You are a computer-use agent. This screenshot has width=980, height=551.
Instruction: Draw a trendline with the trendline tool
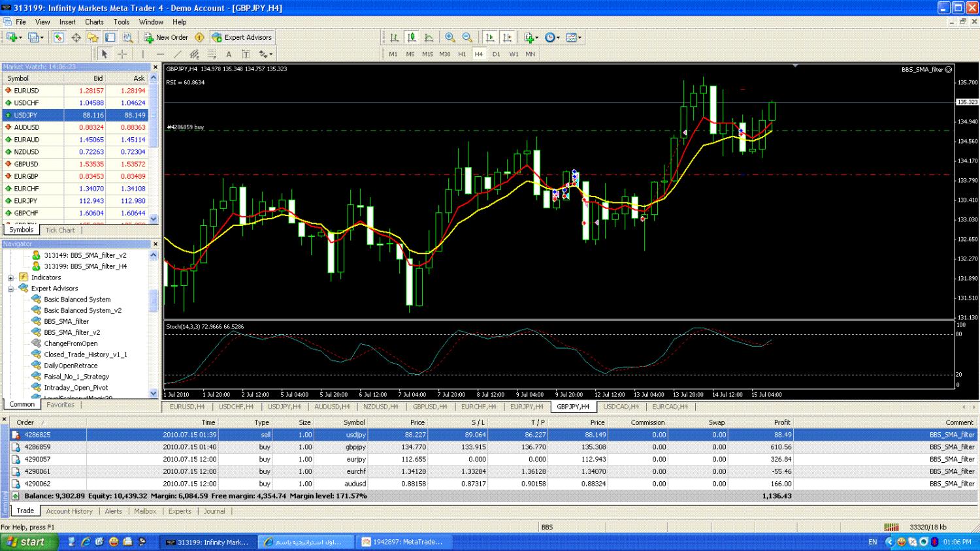[177, 54]
